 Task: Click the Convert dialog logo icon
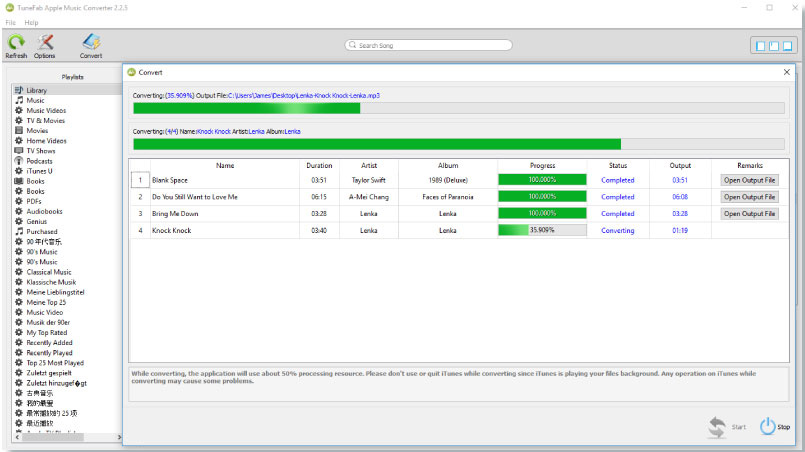coord(131,72)
